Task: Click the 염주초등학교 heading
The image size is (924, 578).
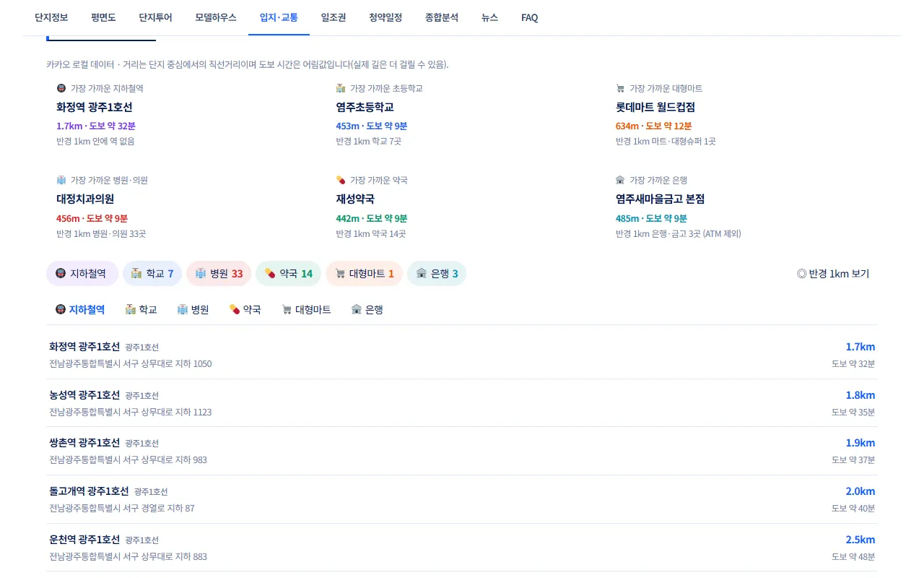Action: tap(365, 107)
